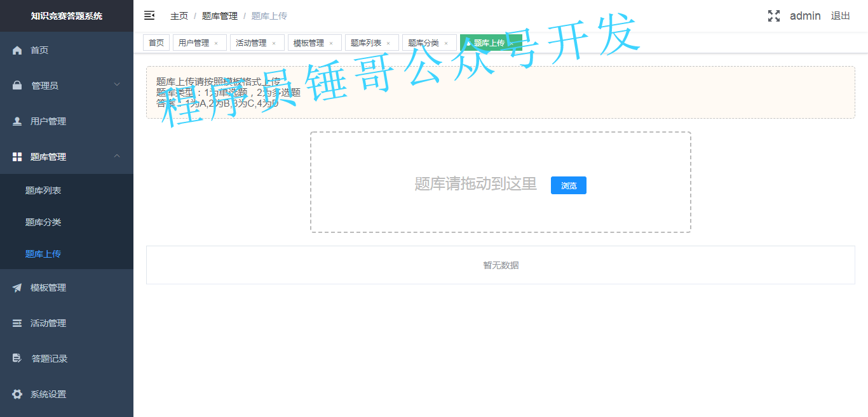This screenshot has width=868, height=417.
Task: Click 退出 to log out
Action: coord(841,16)
